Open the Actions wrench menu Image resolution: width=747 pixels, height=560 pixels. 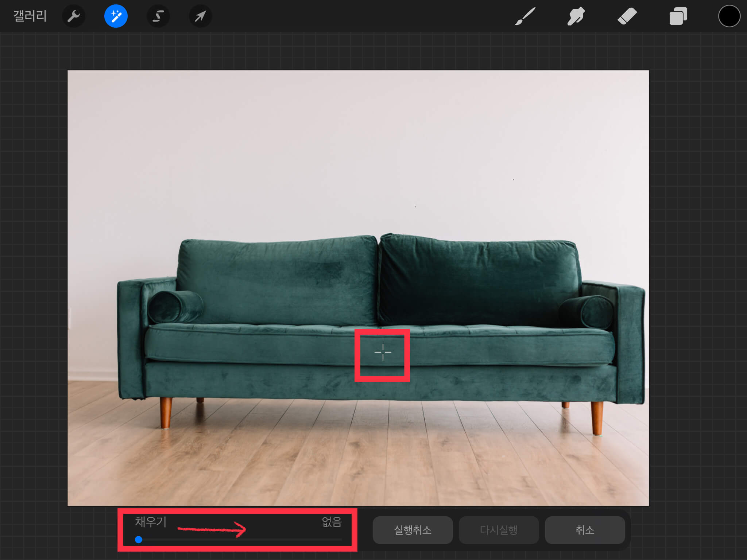74,16
